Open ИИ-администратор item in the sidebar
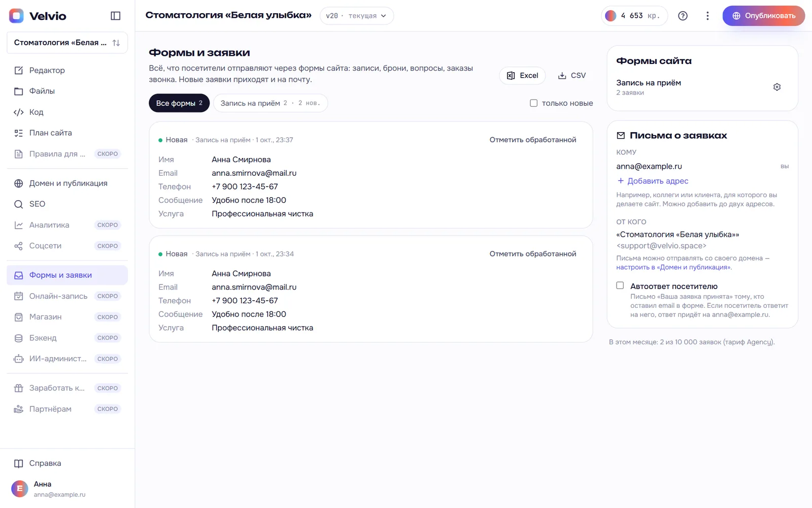 (x=67, y=359)
